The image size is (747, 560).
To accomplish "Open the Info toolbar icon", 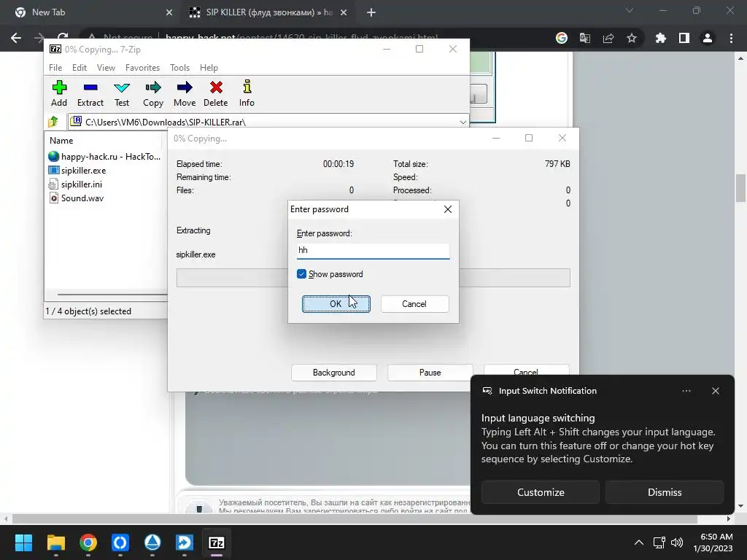I will click(247, 93).
